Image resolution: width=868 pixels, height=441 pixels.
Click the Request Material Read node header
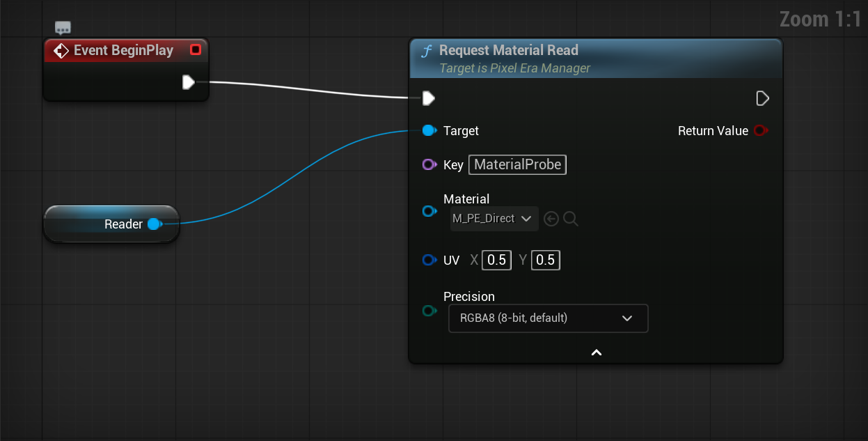(x=596, y=58)
